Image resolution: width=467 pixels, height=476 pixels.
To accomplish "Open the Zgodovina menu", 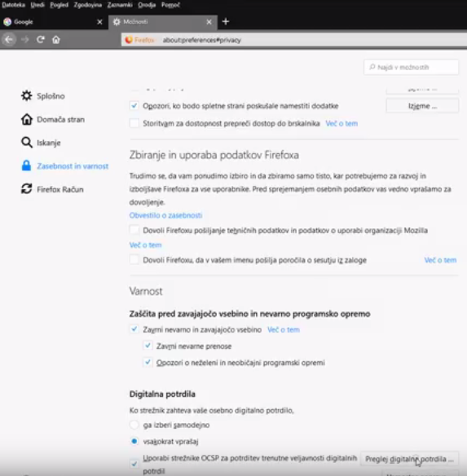I will 88,5.
